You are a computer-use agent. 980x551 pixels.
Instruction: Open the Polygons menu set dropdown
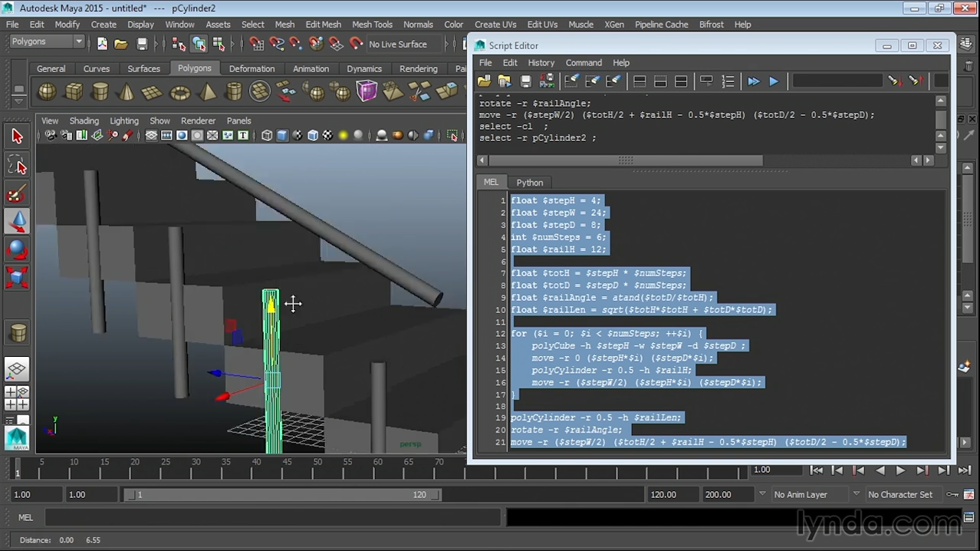pos(47,42)
